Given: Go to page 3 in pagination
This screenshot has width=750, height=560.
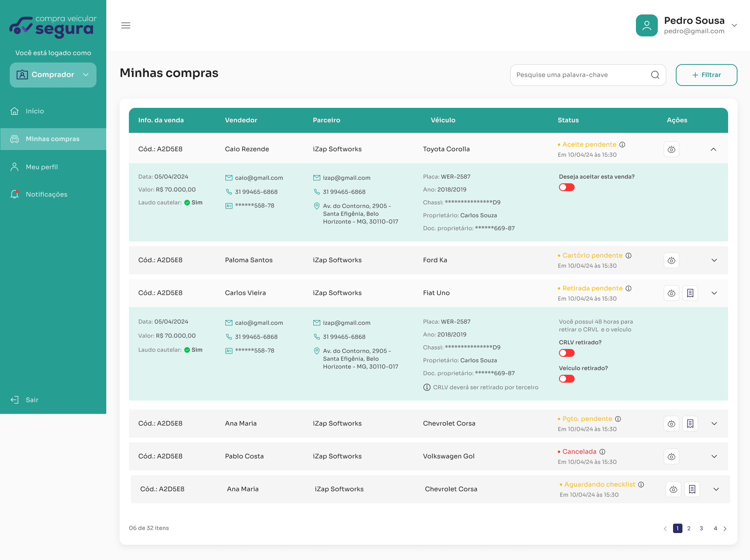Looking at the screenshot, I should click(x=701, y=528).
